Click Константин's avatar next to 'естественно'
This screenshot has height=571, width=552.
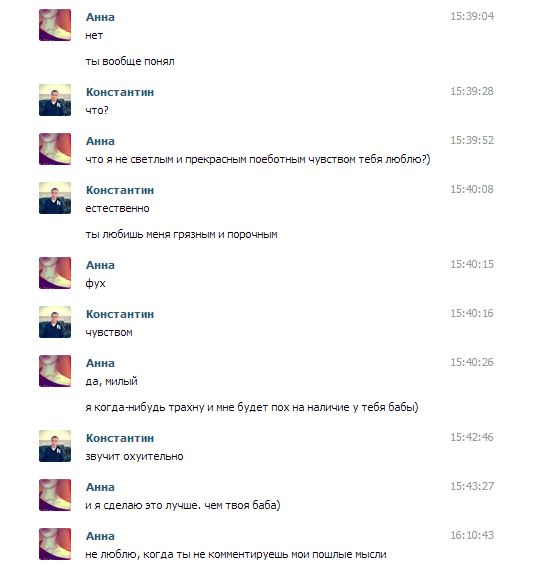coord(55,198)
